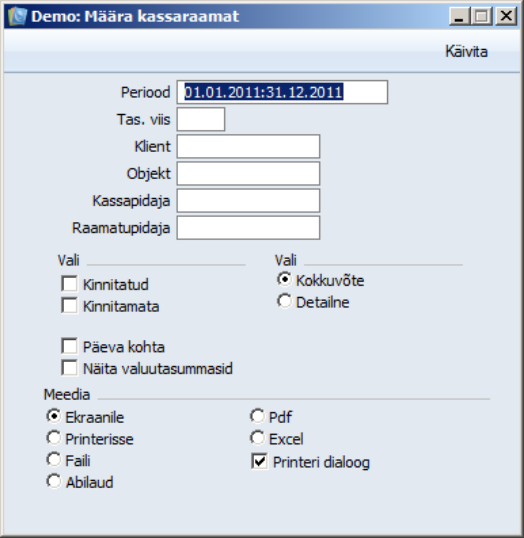Click into the Periood date field
The height and width of the screenshot is (538, 524).
(x=282, y=92)
